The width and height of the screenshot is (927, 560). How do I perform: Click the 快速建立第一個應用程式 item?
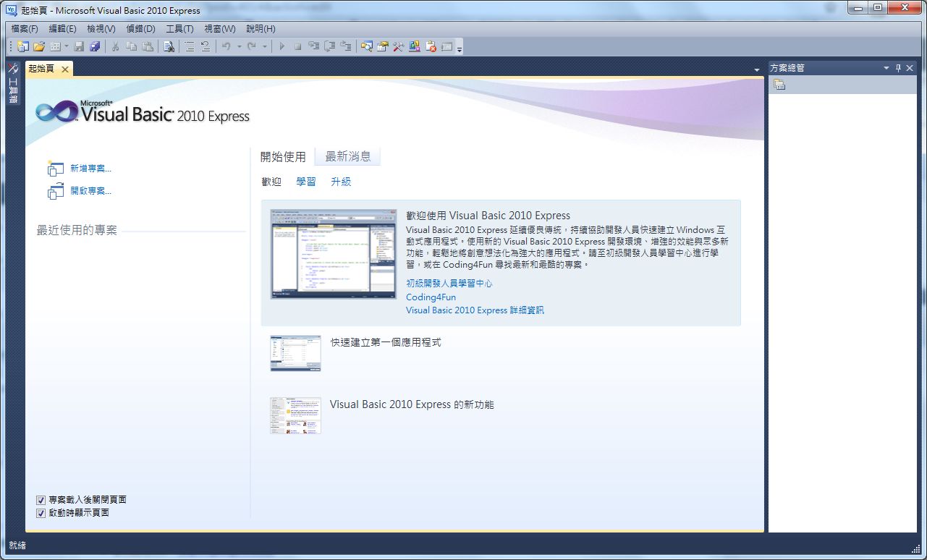[x=386, y=342]
